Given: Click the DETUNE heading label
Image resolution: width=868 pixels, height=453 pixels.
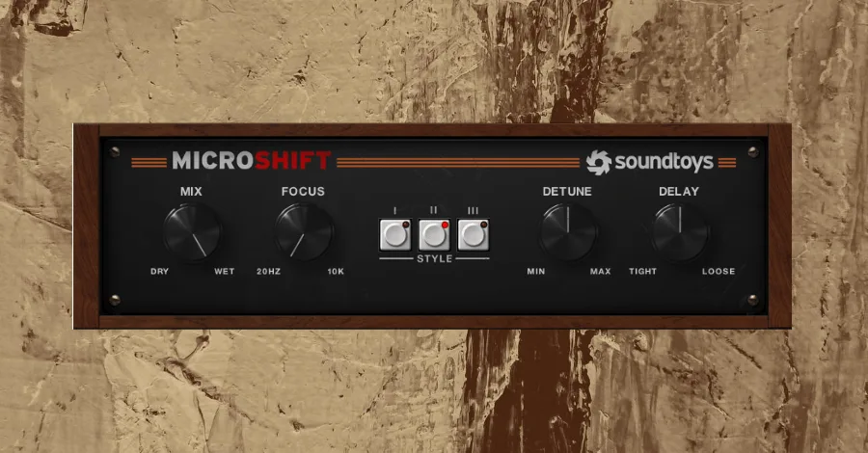Looking at the screenshot, I should pyautogui.click(x=567, y=192).
